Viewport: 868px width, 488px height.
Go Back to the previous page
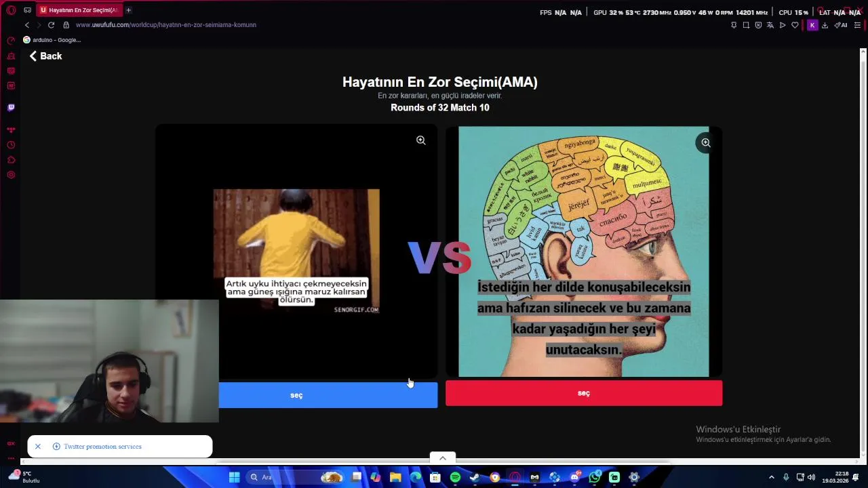point(45,56)
